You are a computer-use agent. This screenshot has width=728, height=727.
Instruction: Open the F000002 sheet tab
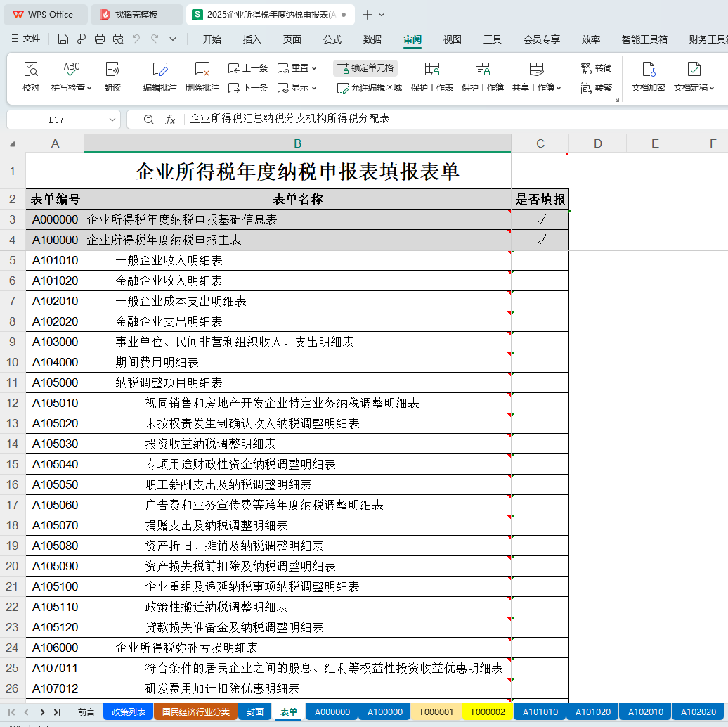click(x=488, y=712)
